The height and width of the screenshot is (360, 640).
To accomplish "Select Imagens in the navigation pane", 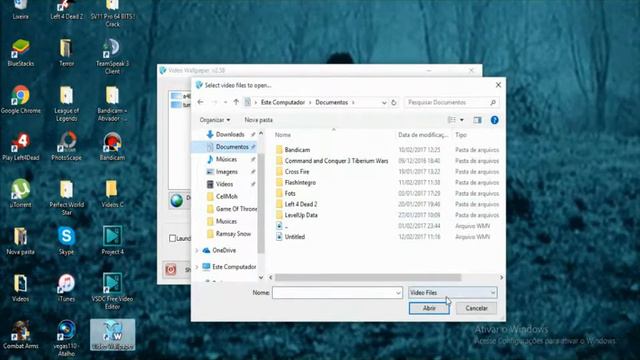I will (x=227, y=172).
